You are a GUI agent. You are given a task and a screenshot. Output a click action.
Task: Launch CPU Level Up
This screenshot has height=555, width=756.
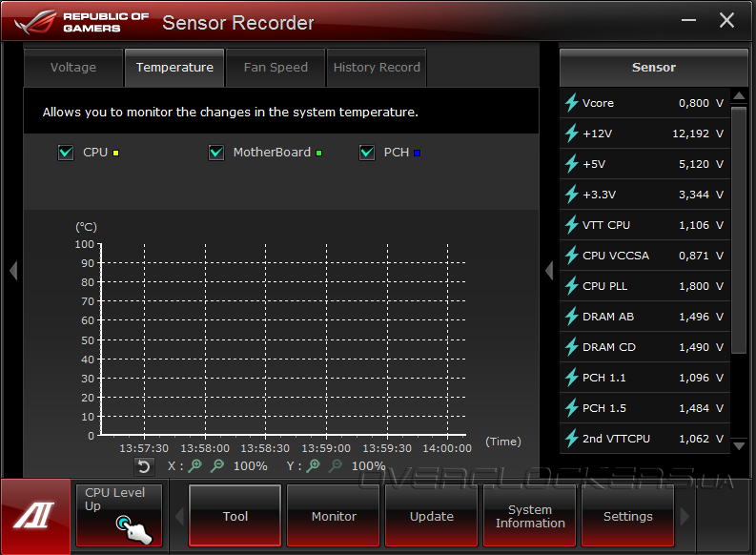tap(119, 516)
